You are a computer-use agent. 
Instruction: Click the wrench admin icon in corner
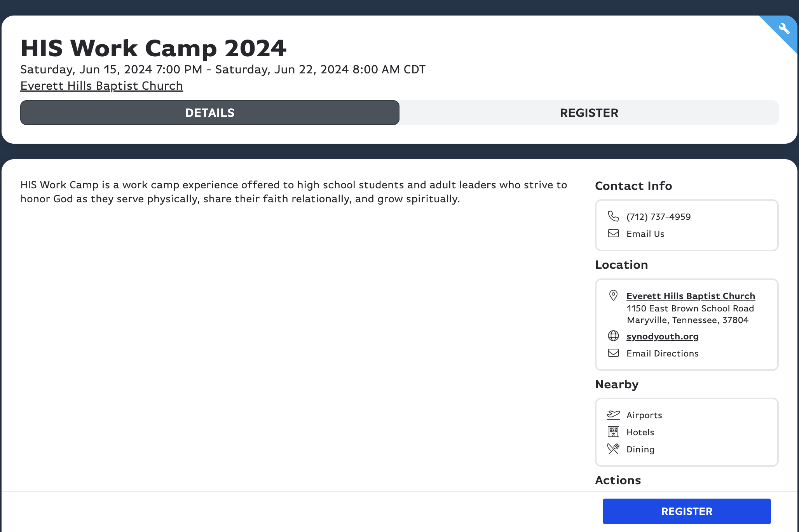click(x=784, y=28)
